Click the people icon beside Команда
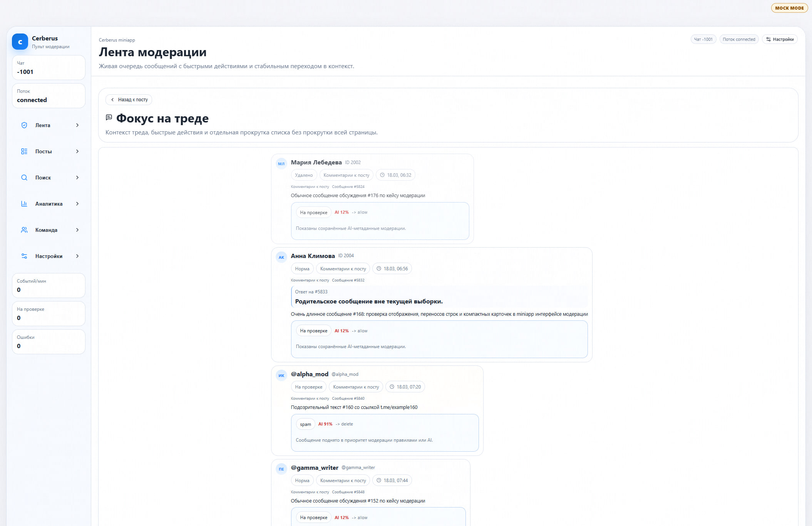The width and height of the screenshot is (812, 526). tap(24, 230)
